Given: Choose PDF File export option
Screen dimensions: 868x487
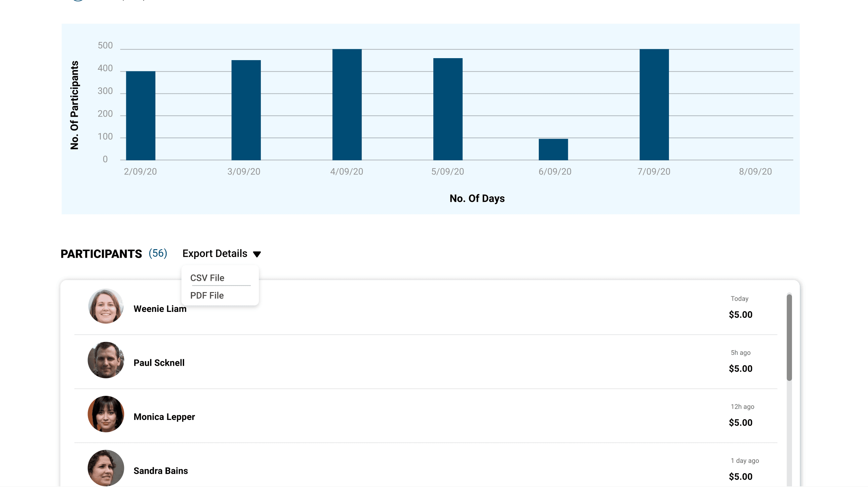Looking at the screenshot, I should [x=207, y=295].
